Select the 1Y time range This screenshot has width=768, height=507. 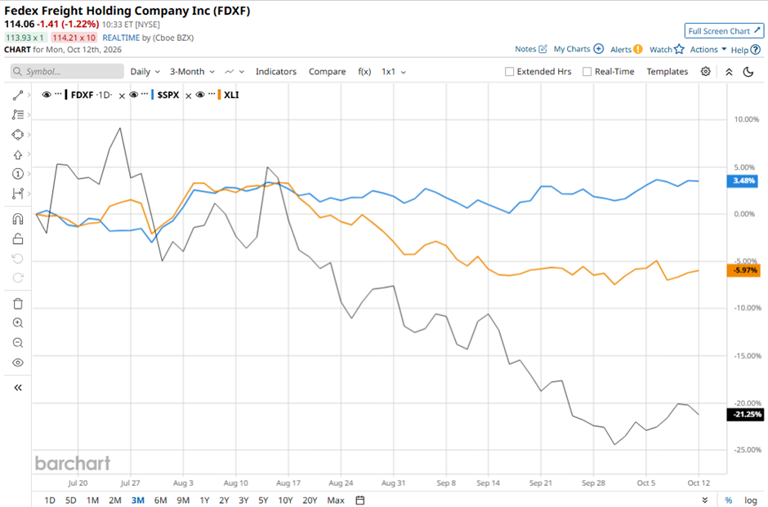click(205, 500)
